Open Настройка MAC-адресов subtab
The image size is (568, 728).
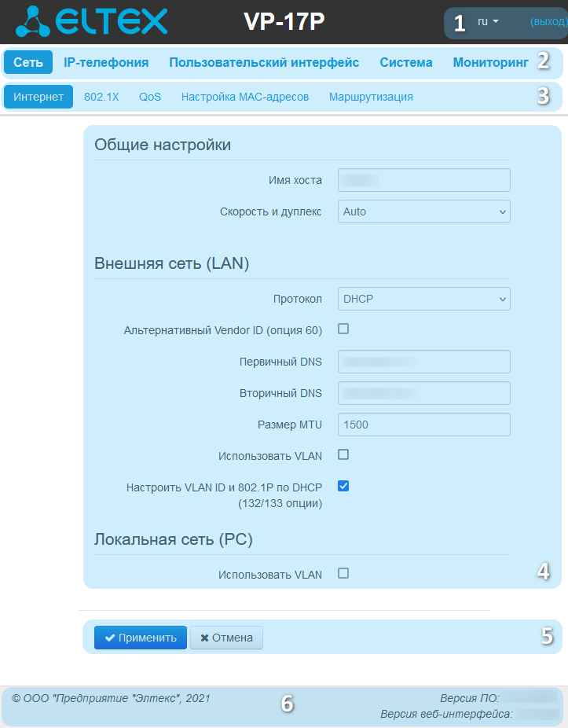[245, 97]
